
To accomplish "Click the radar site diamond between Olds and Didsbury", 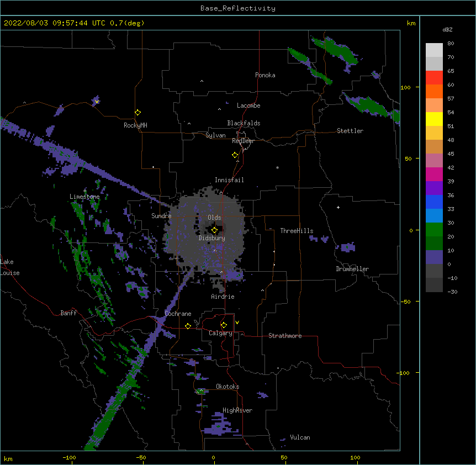I will pyautogui.click(x=215, y=230).
